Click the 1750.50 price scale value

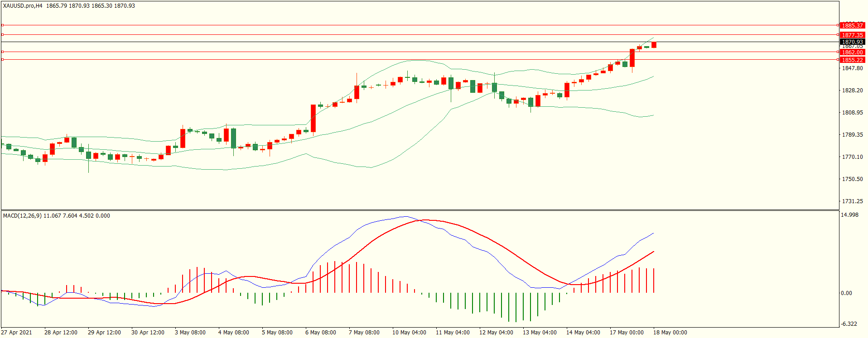[x=852, y=179]
